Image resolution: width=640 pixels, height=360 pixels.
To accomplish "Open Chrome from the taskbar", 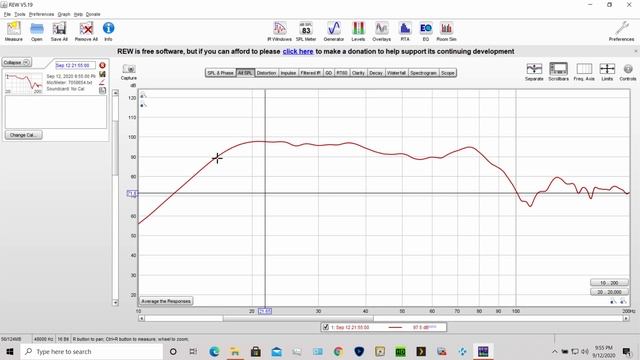I will pos(338,351).
